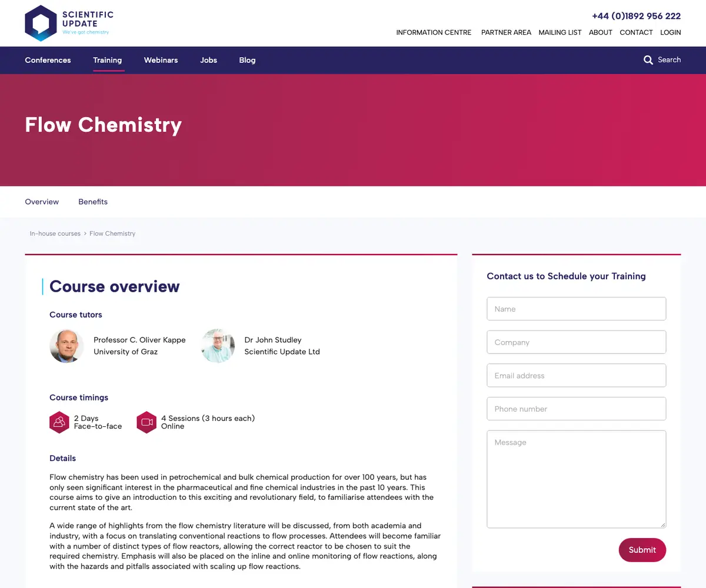The height and width of the screenshot is (588, 706).
Task: Focus the Email address field
Action: tap(577, 375)
